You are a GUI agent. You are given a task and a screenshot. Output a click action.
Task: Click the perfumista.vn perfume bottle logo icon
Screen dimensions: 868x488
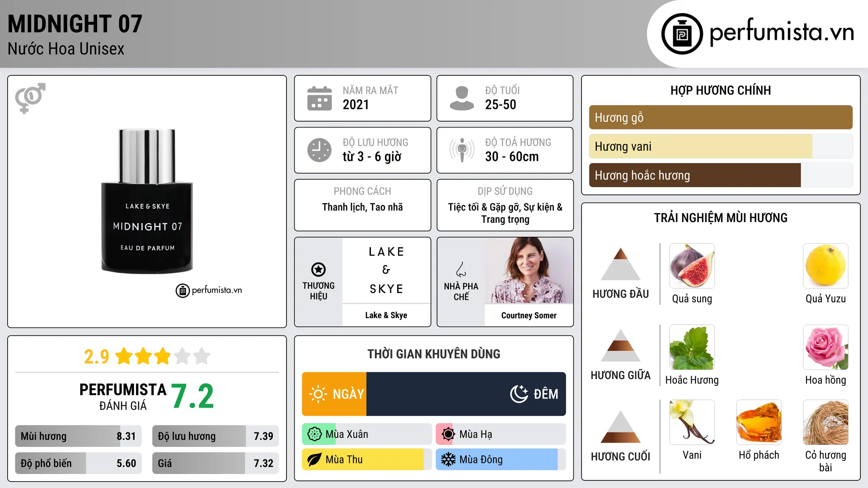(682, 34)
